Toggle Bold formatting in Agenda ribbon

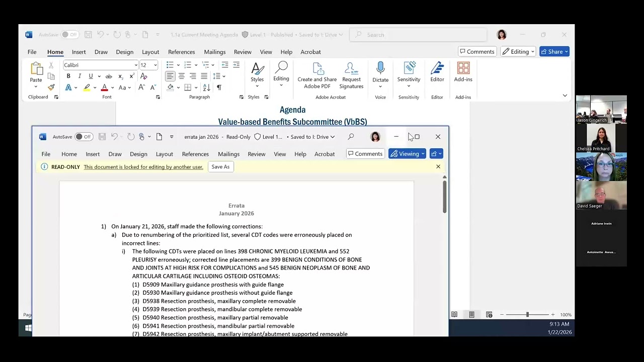point(68,76)
